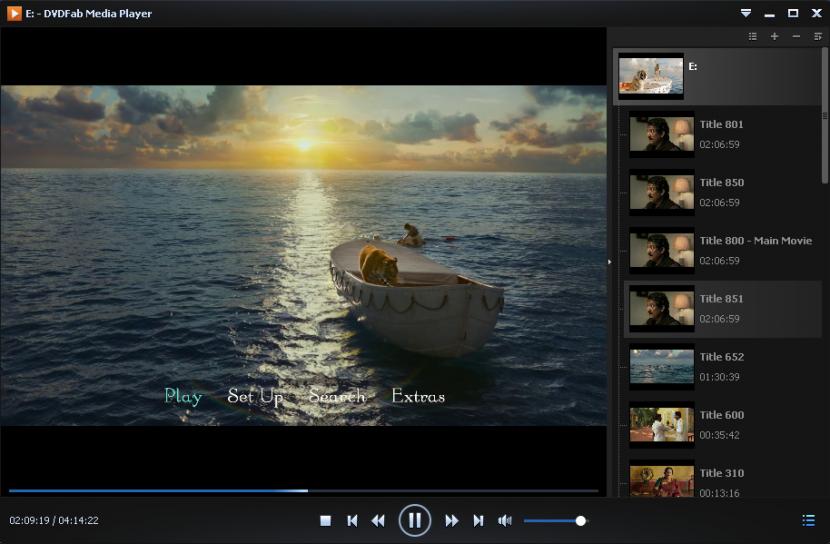This screenshot has height=544, width=830.
Task: Select Title 851 in the playlist
Action: click(723, 309)
